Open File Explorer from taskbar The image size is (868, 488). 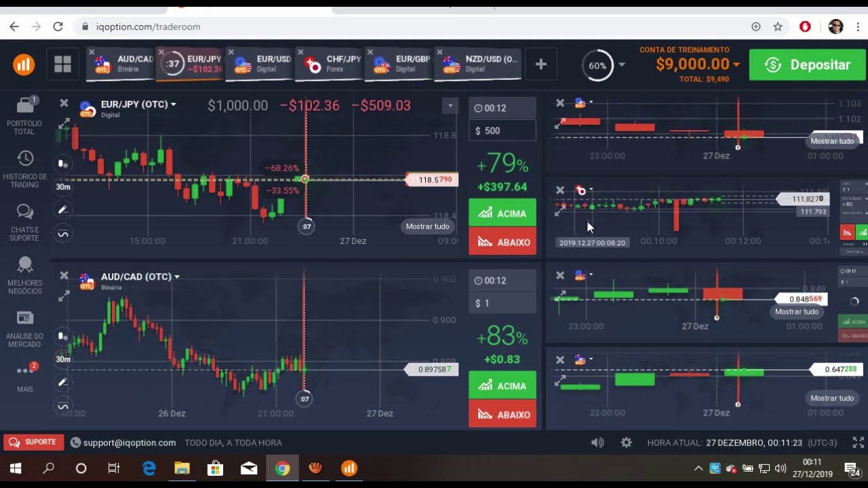(x=182, y=468)
